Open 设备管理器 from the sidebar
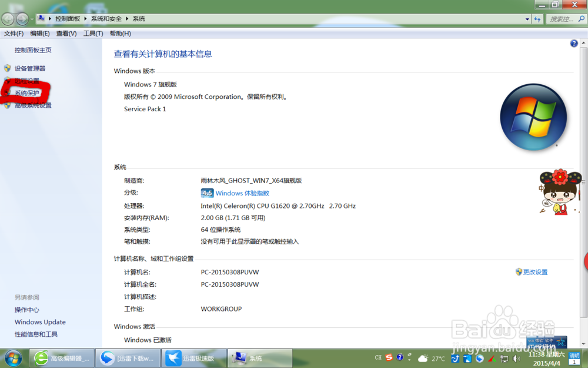The height and width of the screenshot is (368, 588). (x=30, y=68)
